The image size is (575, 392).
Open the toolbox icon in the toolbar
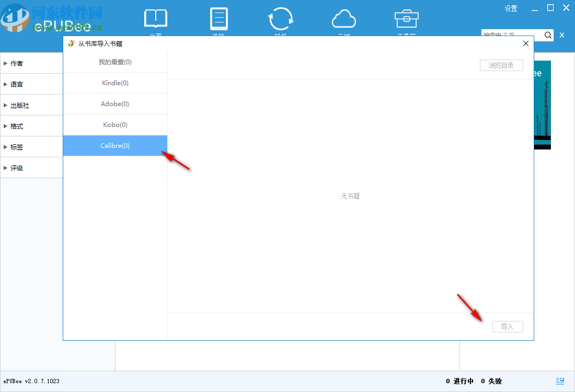tap(406, 19)
